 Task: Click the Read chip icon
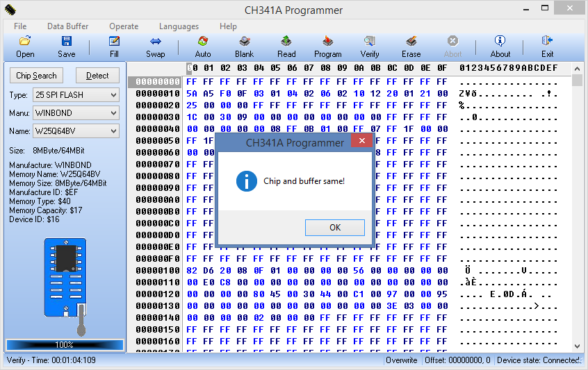click(x=286, y=41)
